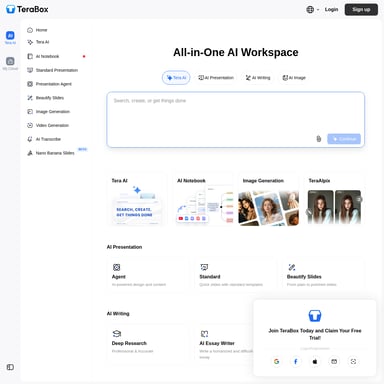The height and width of the screenshot is (384, 384).
Task: Attach a file using the paperclip icon
Action: click(x=319, y=139)
